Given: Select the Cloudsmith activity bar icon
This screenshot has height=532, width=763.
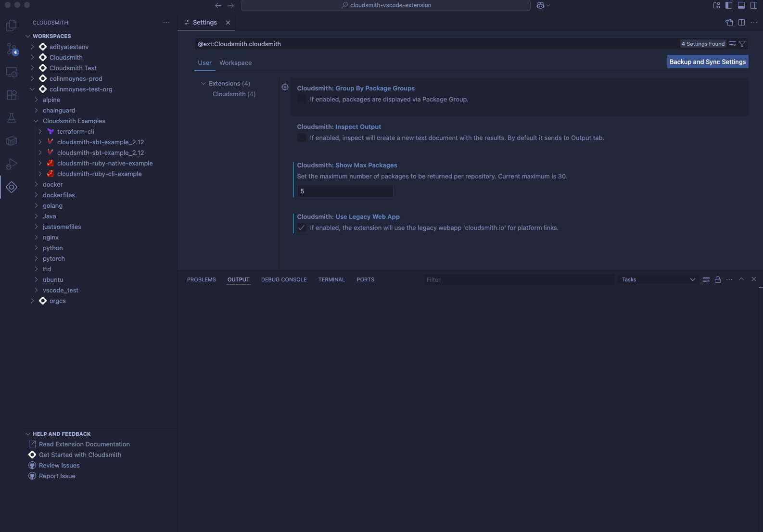Looking at the screenshot, I should 12,187.
